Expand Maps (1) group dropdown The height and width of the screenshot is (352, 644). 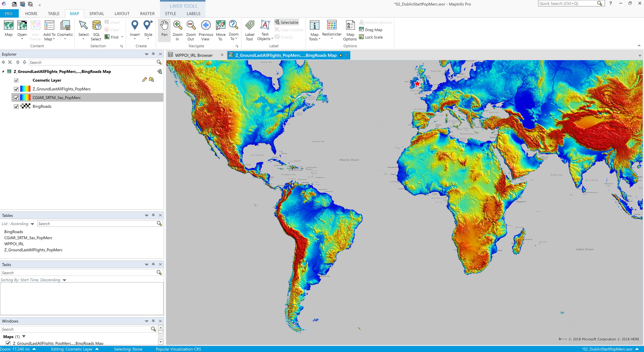(24, 337)
